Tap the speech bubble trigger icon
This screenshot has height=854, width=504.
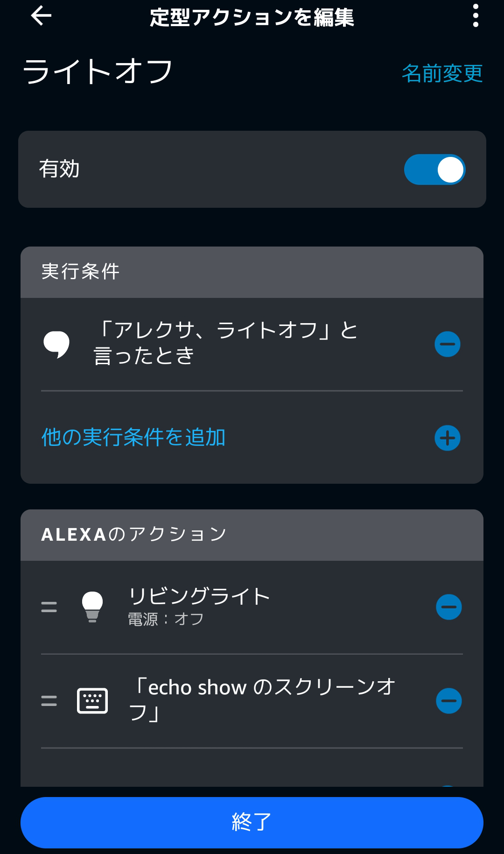point(56,344)
